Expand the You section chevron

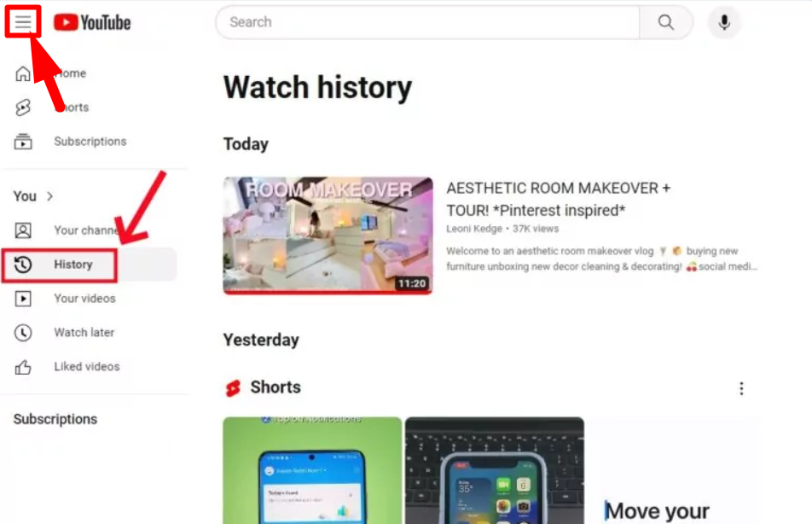click(49, 196)
